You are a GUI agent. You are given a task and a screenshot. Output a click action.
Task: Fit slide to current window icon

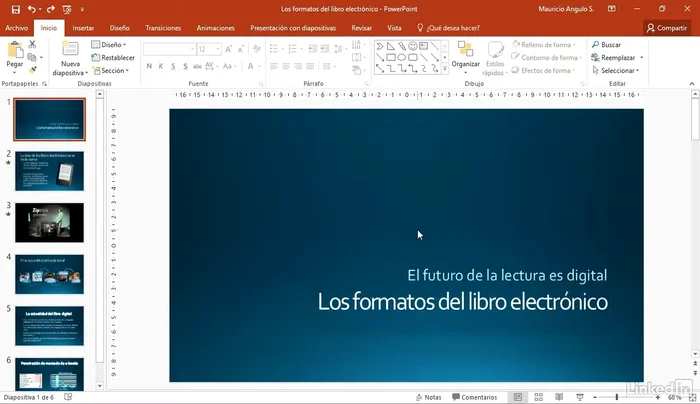(692, 397)
